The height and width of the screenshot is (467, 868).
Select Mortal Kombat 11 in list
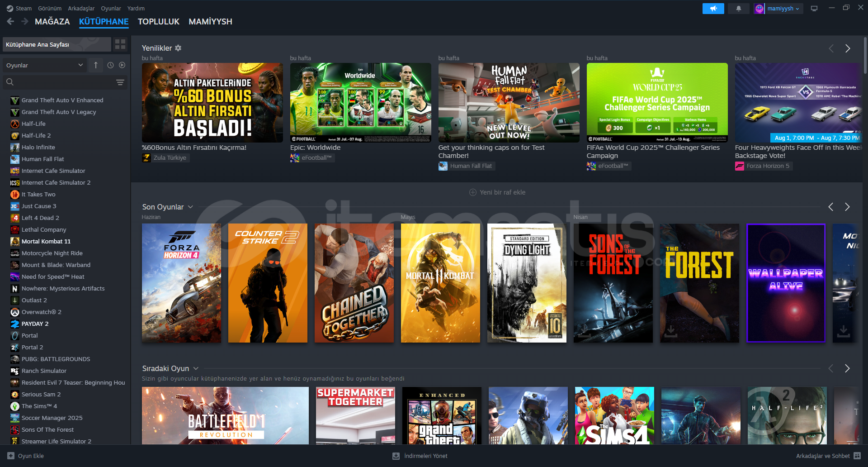[x=46, y=241]
